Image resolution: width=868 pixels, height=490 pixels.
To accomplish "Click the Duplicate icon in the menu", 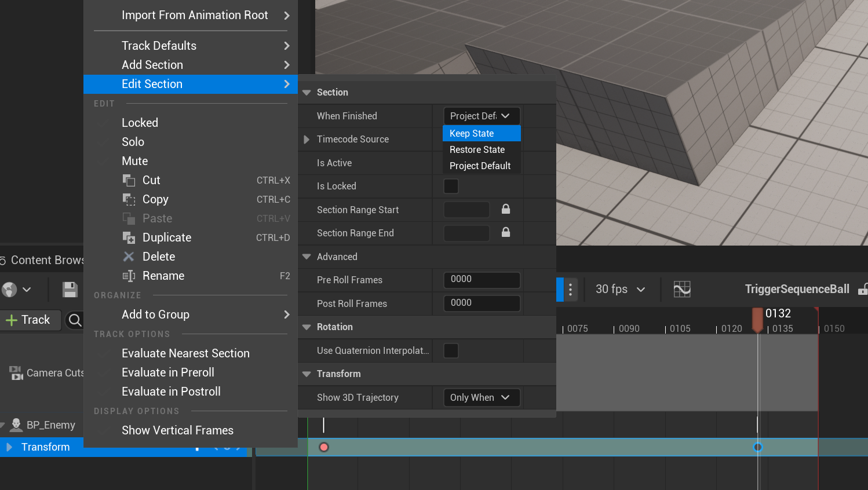I will point(129,238).
